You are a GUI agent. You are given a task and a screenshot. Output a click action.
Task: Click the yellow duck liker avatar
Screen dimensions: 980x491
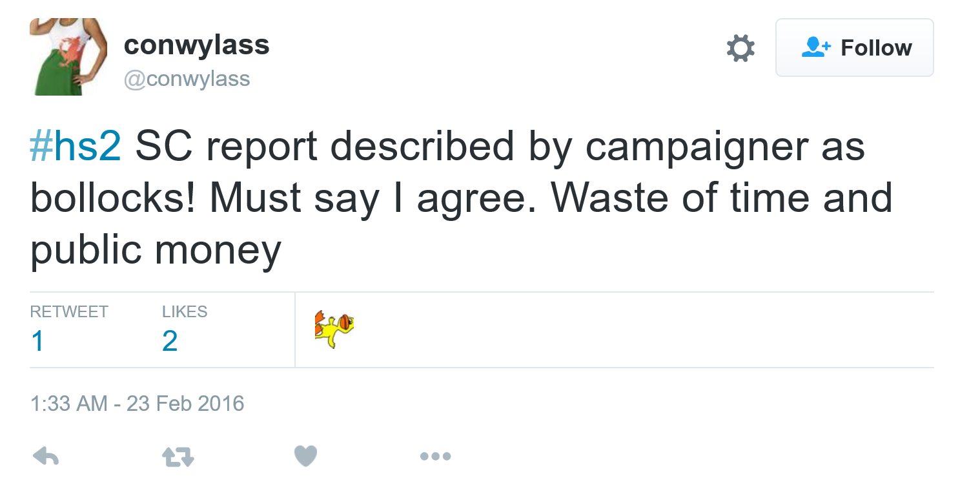coord(334,329)
